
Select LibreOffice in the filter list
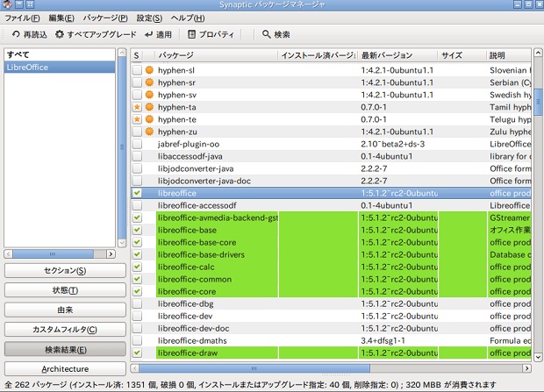pyautogui.click(x=60, y=68)
